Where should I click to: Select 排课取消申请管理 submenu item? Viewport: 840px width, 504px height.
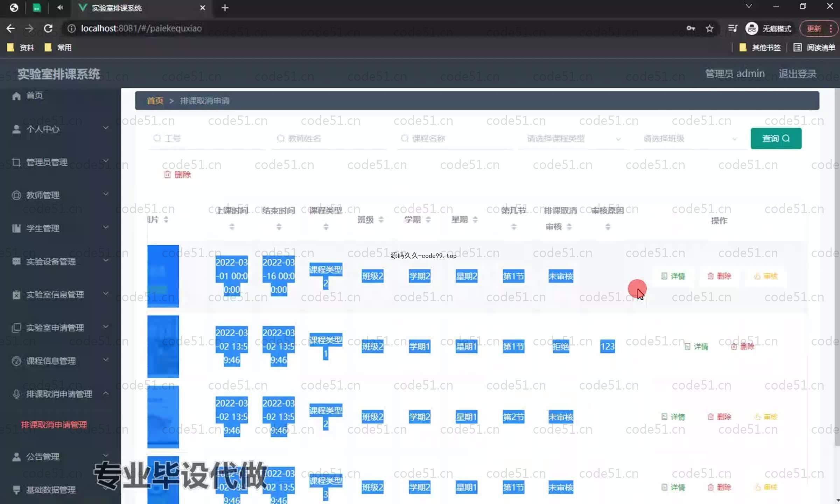click(x=54, y=425)
